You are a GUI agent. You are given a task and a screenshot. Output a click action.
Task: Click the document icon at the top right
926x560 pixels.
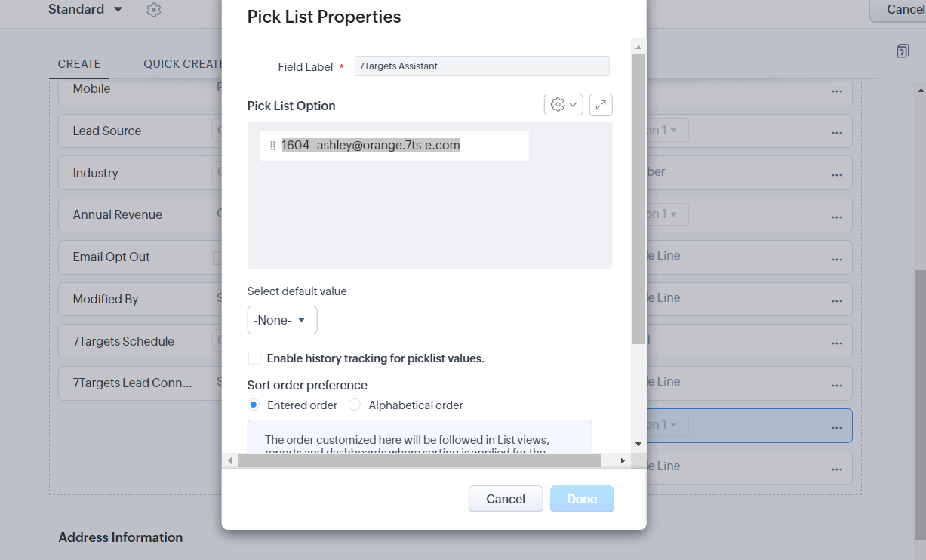pos(903,51)
